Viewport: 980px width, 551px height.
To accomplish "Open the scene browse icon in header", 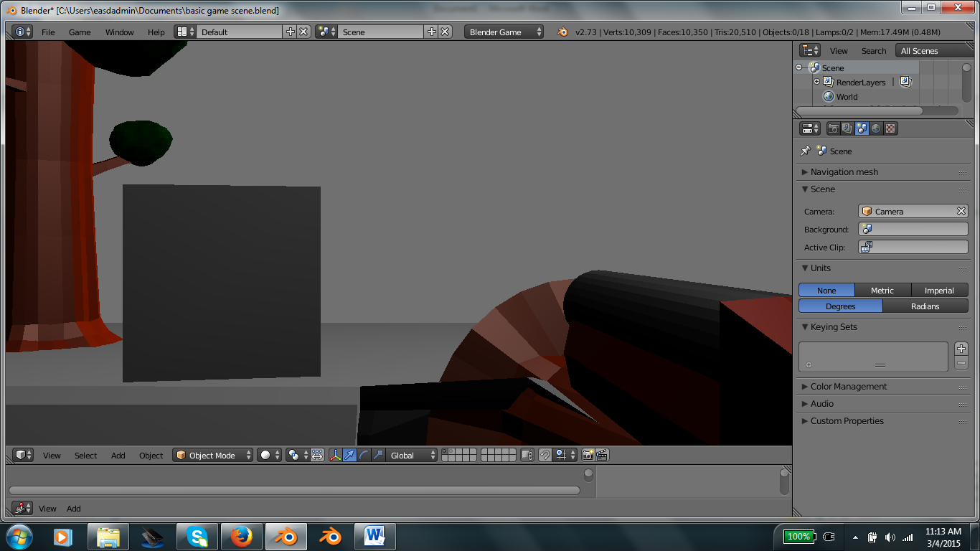I will pos(326,32).
